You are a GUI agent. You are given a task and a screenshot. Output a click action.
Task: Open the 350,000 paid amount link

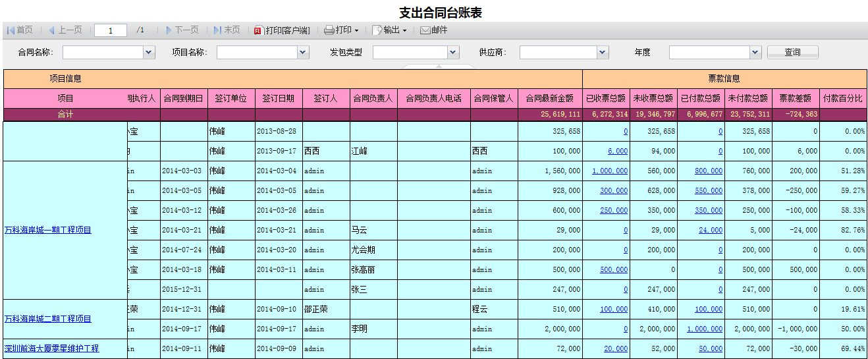pos(709,211)
